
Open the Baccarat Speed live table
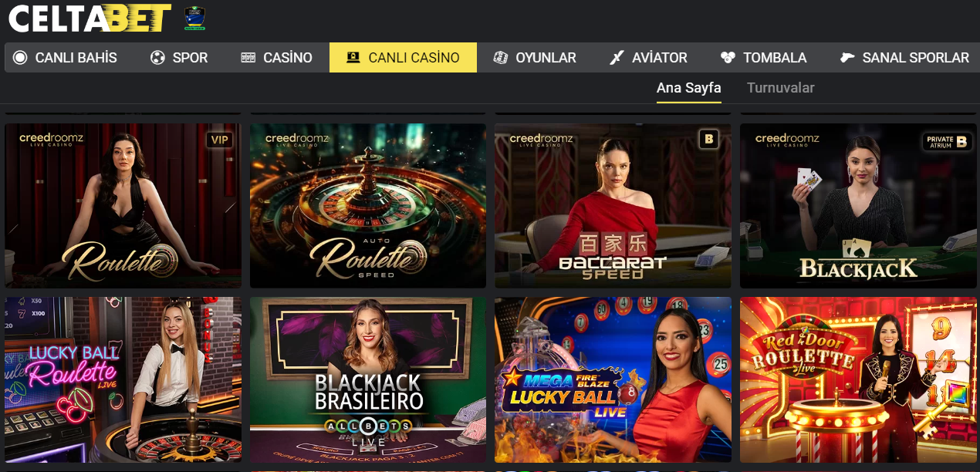tap(613, 206)
